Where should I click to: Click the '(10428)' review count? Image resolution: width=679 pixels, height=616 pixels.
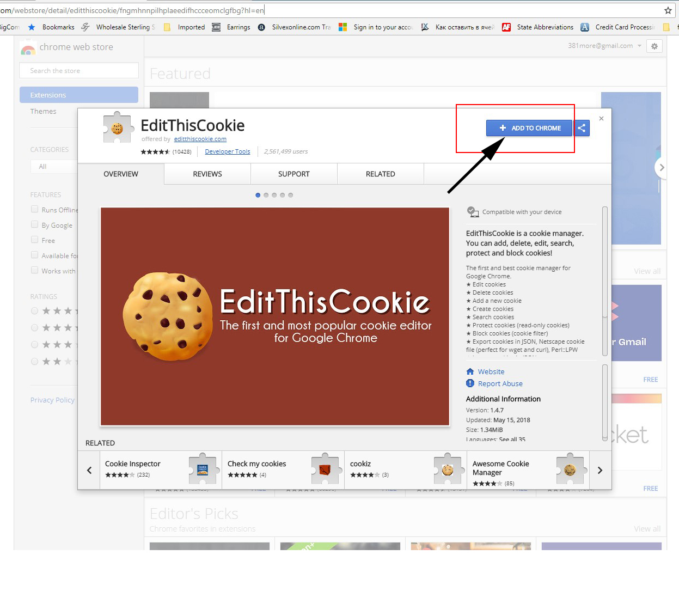182,152
